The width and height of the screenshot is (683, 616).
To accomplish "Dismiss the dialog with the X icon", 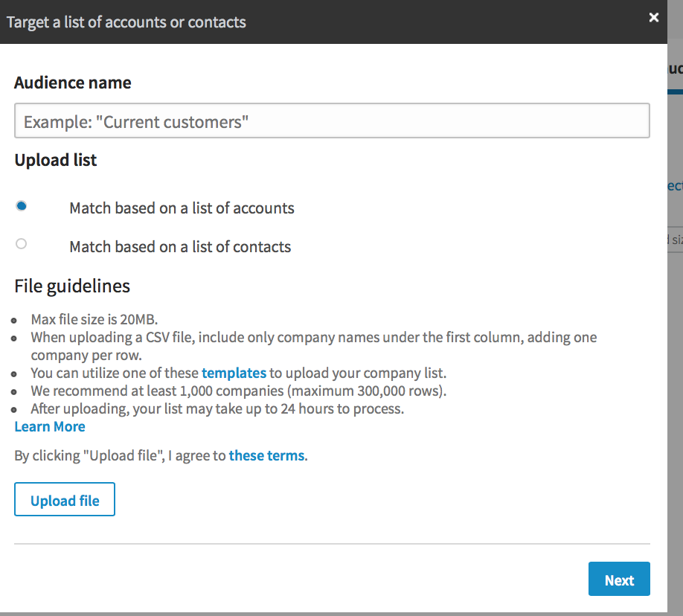I will pyautogui.click(x=653, y=17).
